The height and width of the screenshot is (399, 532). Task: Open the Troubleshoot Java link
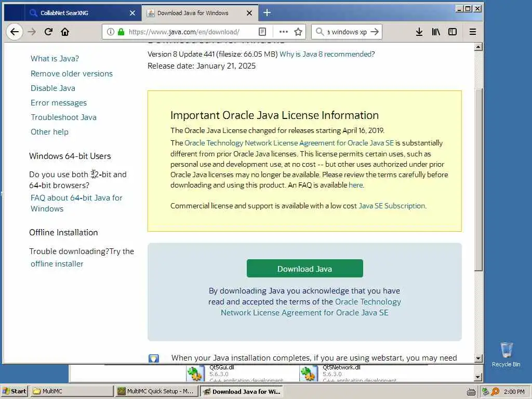click(x=63, y=117)
